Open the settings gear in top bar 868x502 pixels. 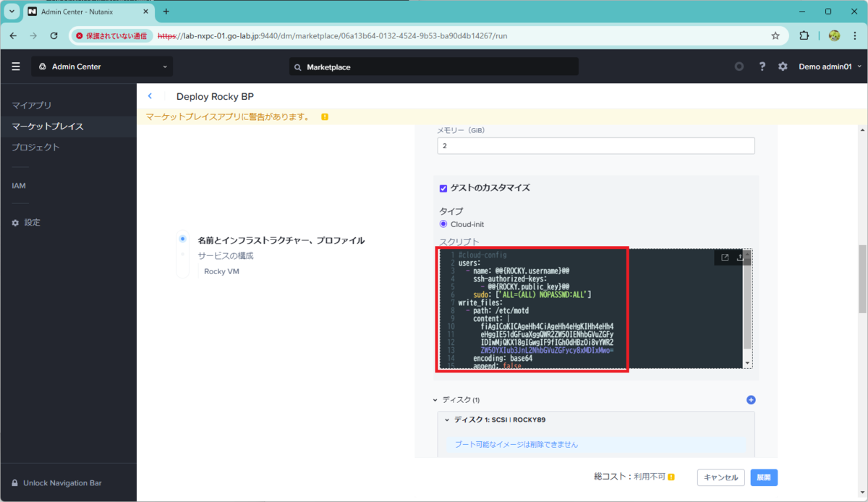click(x=783, y=67)
